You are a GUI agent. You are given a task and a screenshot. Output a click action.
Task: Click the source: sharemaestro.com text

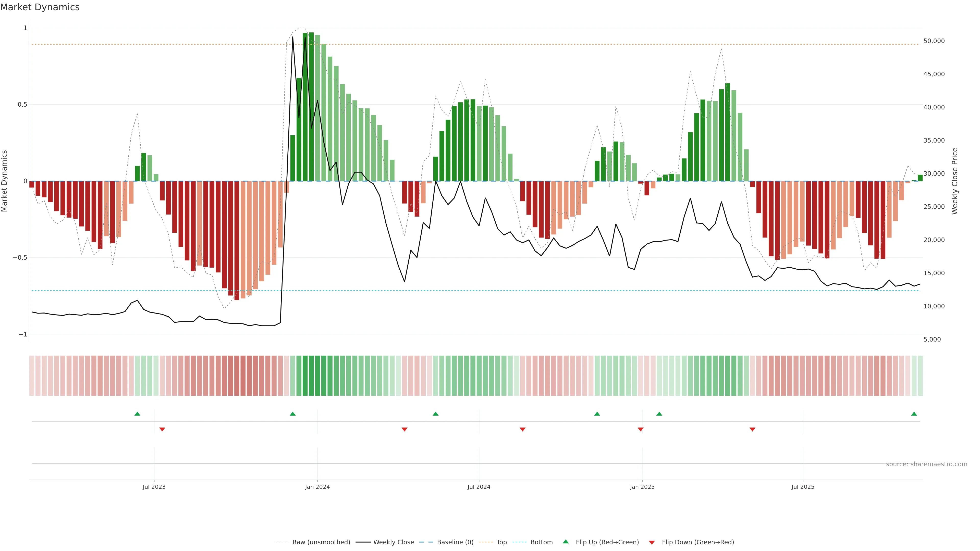[926, 464]
